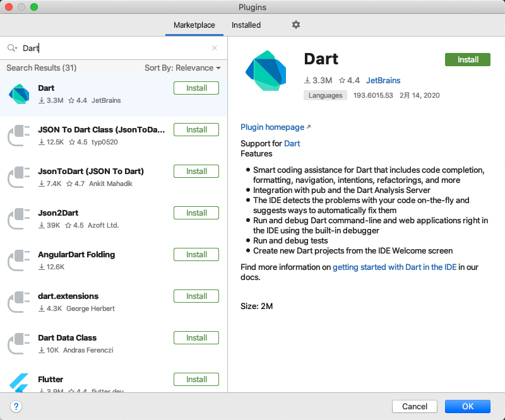
Task: Click the Flutter plugin logo
Action: 19,383
